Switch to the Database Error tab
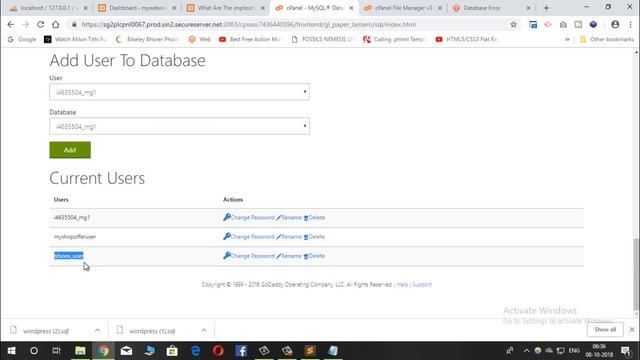Screen dimensions: 640x360 point(490,8)
